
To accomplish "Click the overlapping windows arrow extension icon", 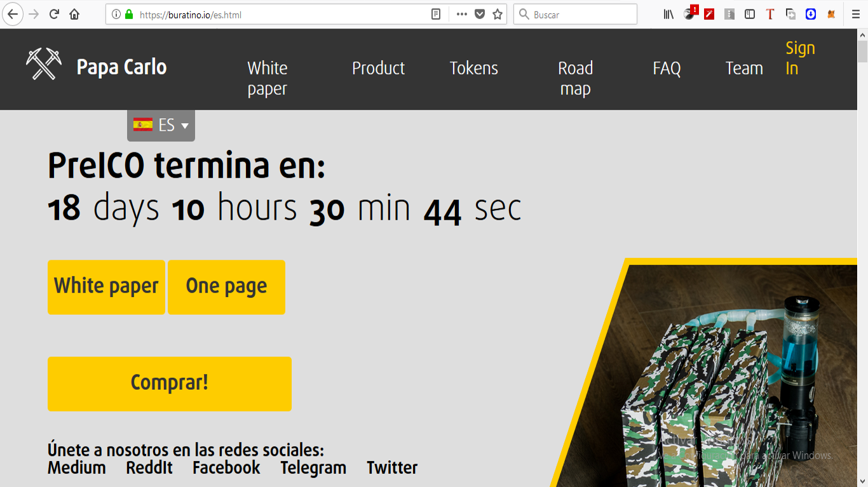I will coord(790,14).
